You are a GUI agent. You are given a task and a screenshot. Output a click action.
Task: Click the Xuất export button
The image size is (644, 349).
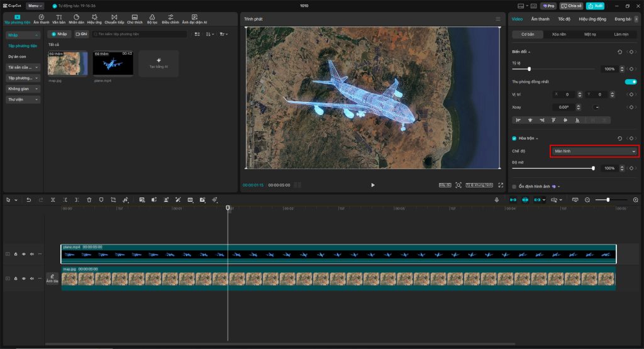[595, 6]
